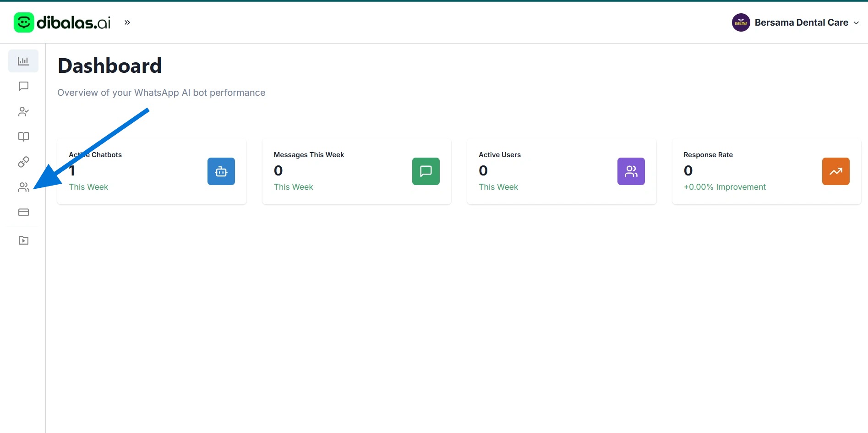
Task: Expand the sidebar with the double chevron
Action: coord(127,22)
